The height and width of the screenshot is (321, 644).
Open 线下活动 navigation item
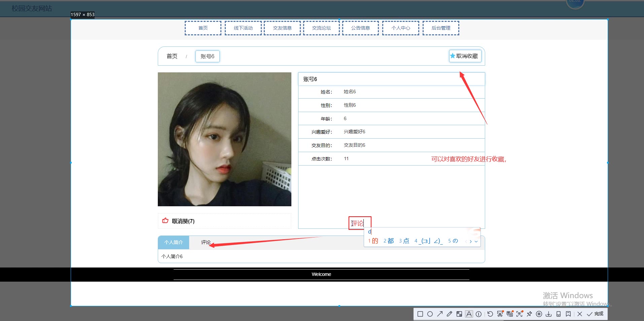[x=243, y=28]
